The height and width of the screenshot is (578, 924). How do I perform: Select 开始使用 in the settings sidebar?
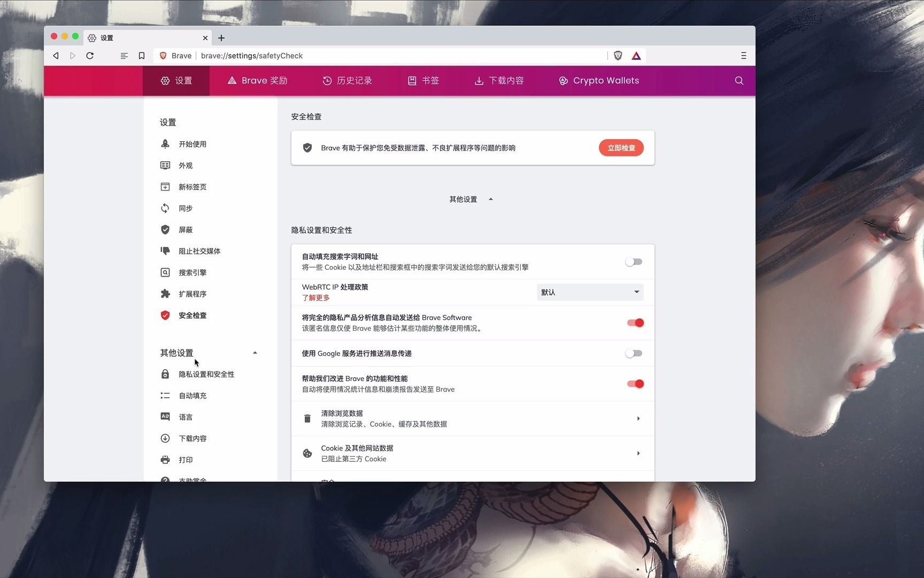(192, 144)
